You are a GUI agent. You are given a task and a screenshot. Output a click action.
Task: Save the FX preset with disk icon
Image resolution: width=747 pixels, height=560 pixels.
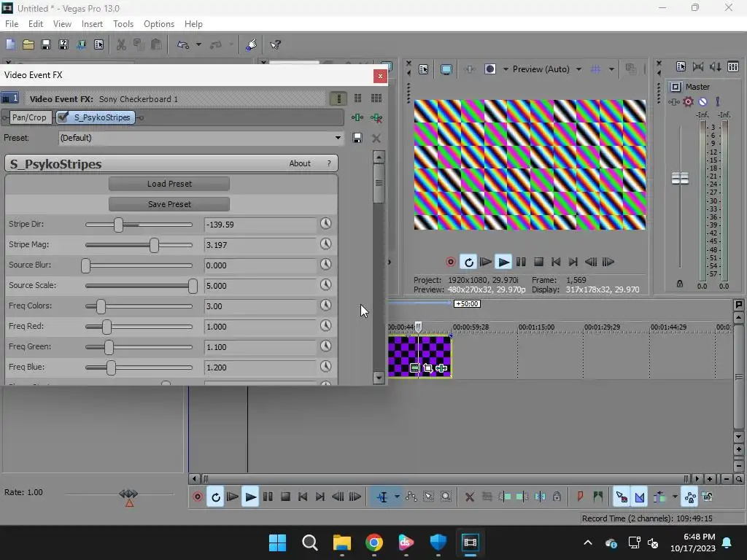(x=357, y=138)
